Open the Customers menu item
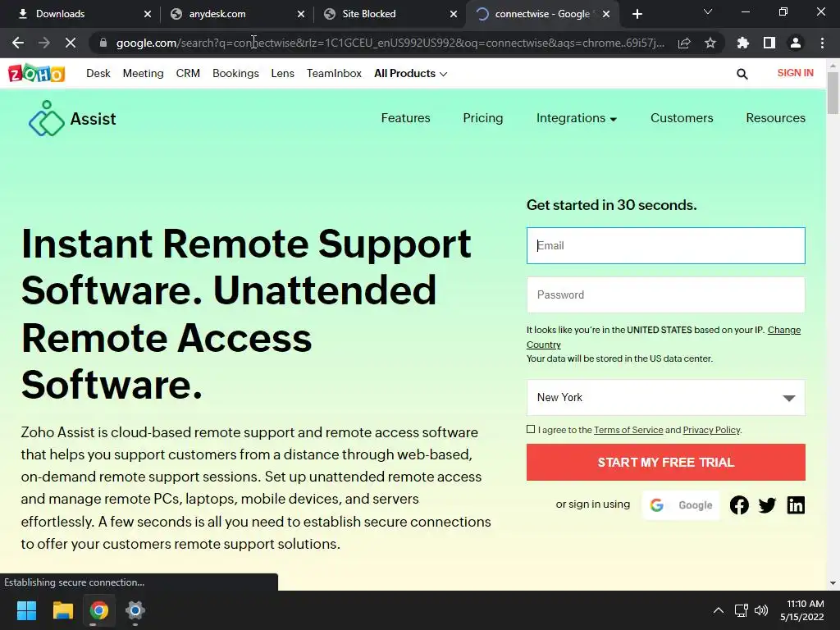Screen dimensions: 840x630 tap(682, 118)
